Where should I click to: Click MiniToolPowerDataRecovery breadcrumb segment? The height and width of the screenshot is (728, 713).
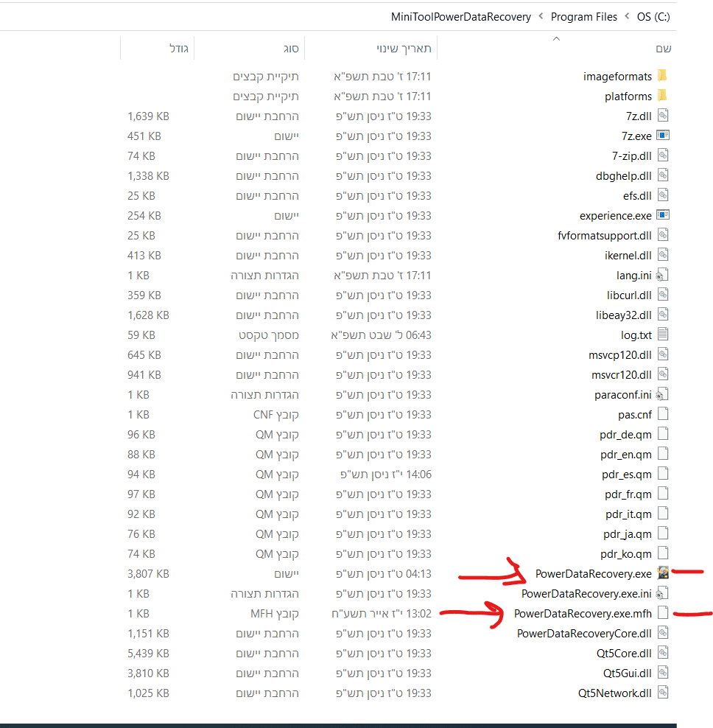click(461, 17)
